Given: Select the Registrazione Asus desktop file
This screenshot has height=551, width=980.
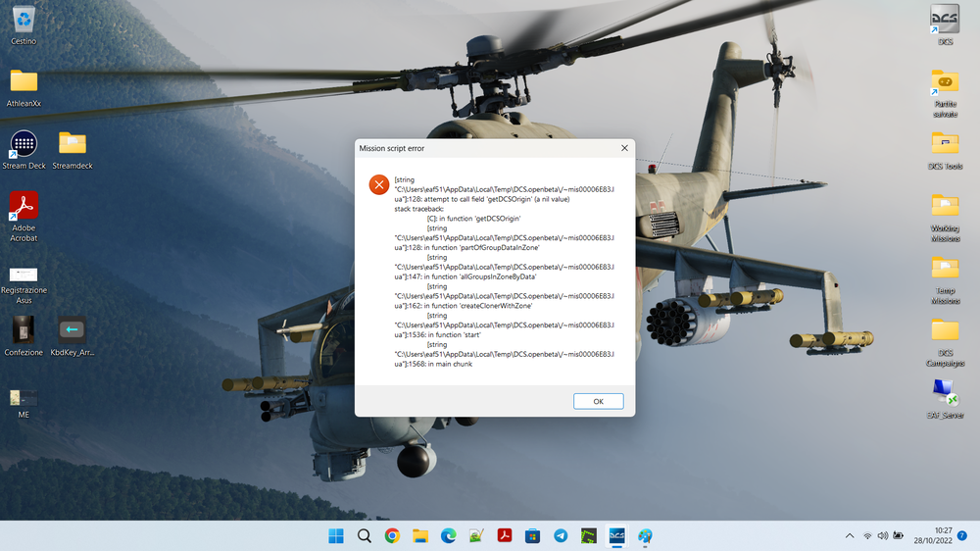Looking at the screenshot, I should (x=24, y=285).
